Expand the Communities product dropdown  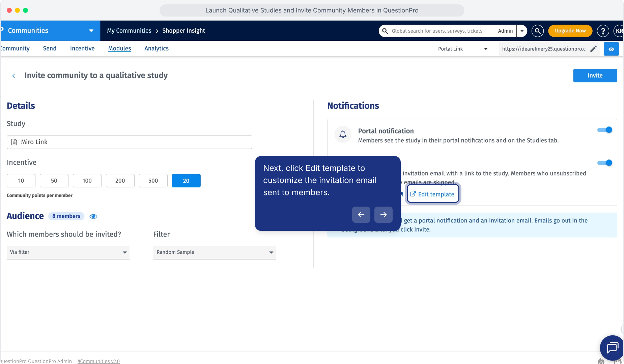(x=91, y=31)
